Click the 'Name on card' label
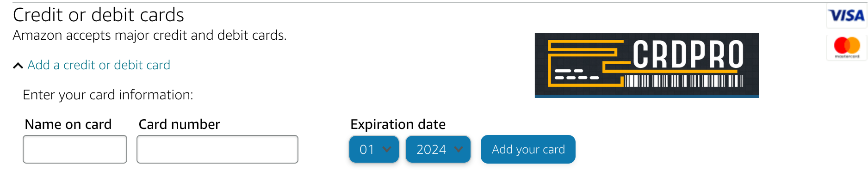Viewport: 868px width, 183px height. (x=68, y=124)
